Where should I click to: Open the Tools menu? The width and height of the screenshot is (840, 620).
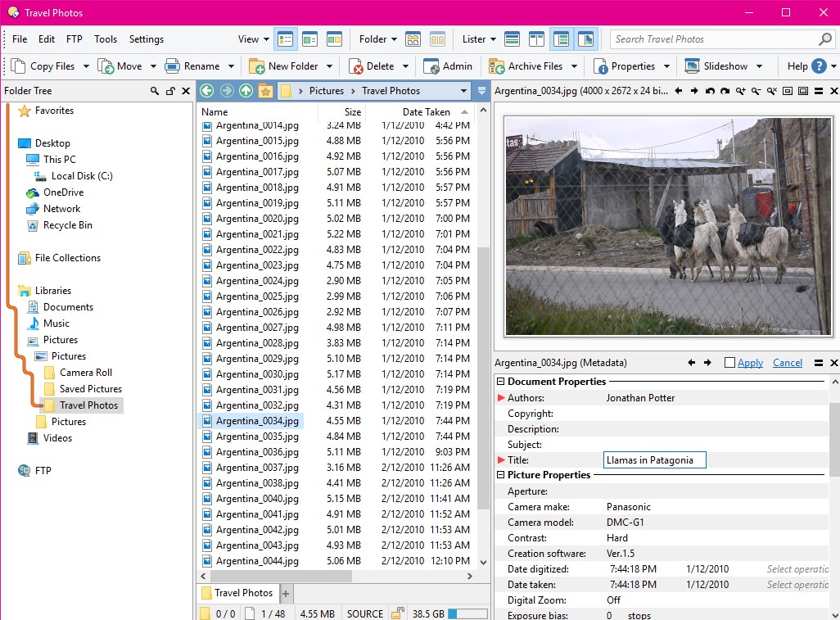pyautogui.click(x=106, y=38)
